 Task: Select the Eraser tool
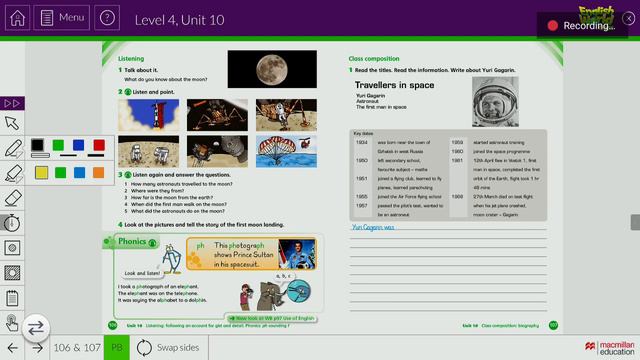pos(13,198)
